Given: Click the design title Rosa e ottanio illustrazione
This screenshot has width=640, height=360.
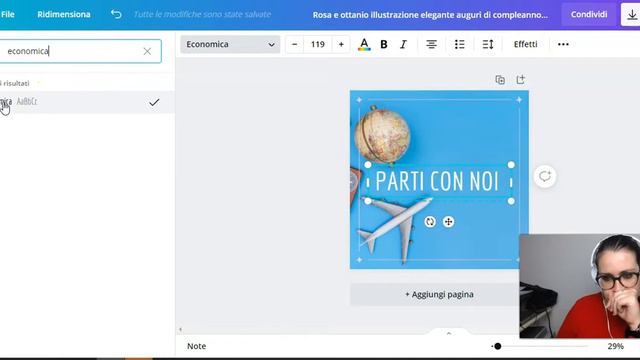Looking at the screenshot, I should coord(430,15).
